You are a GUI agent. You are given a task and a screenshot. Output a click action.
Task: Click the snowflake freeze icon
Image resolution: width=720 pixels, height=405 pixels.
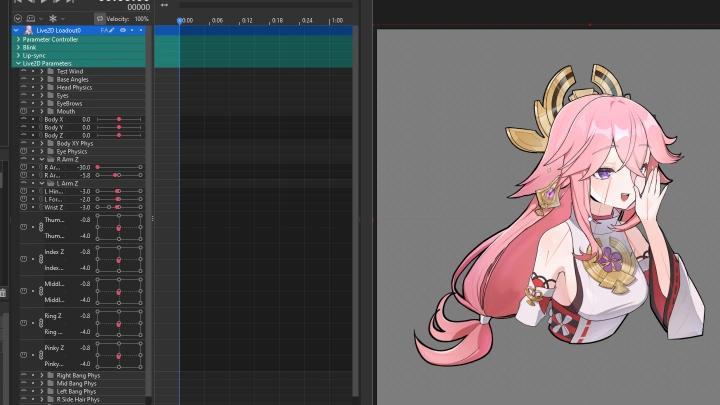click(x=53, y=19)
